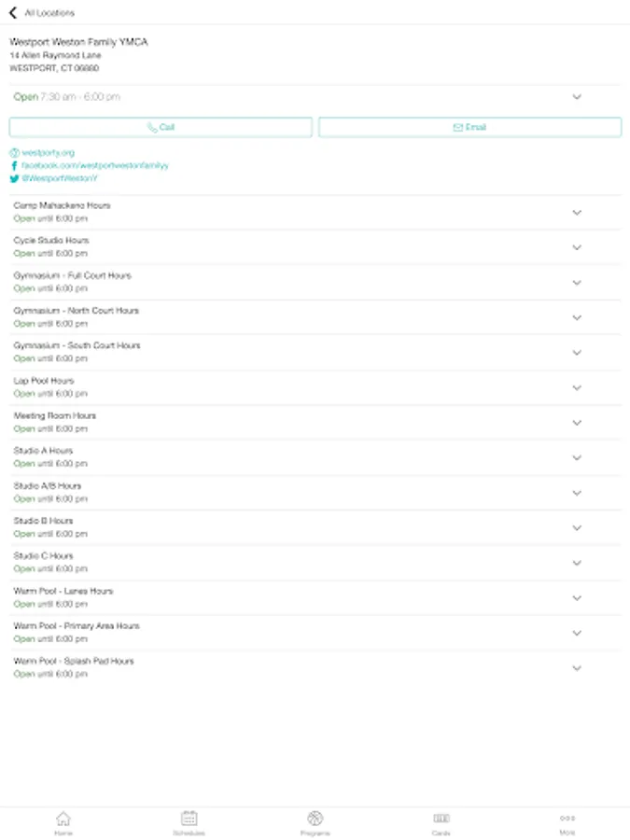Expand Warm Pool - Primary Area Hours chevron

577,633
